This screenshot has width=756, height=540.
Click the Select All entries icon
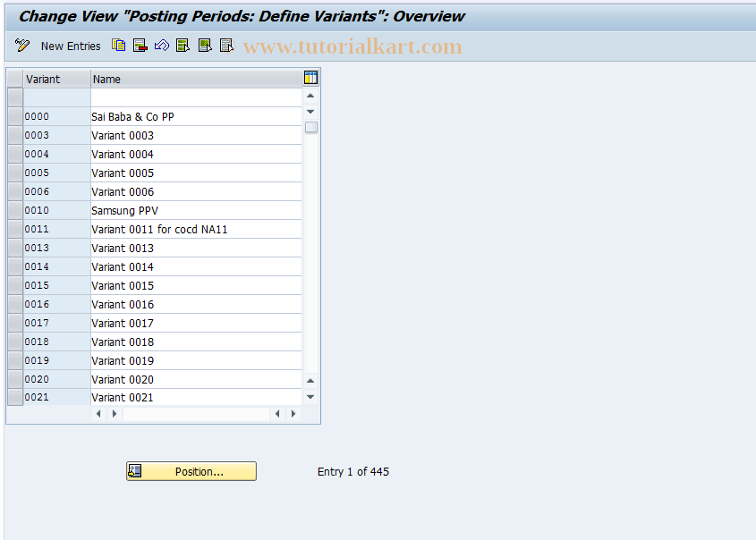[183, 45]
